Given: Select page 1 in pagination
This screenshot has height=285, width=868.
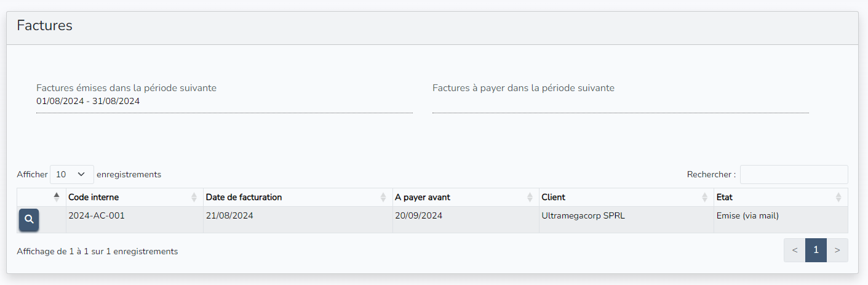Looking at the screenshot, I should click(x=816, y=250).
